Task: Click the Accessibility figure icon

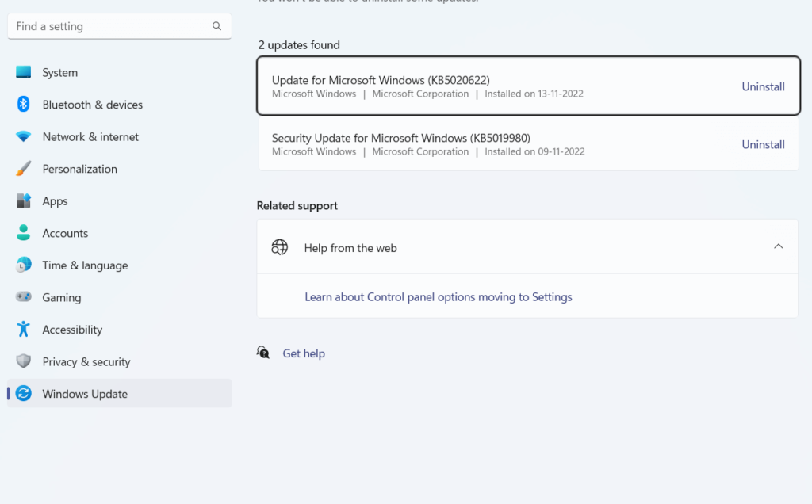Action: click(23, 329)
